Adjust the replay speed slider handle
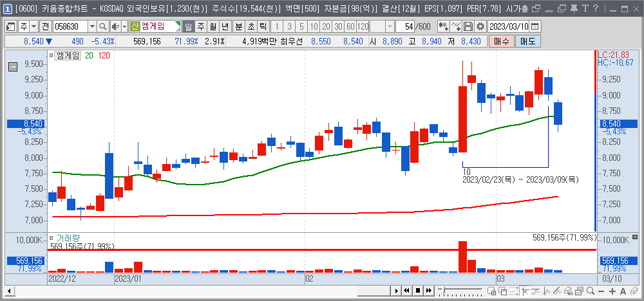644x301 pixels. click(x=443, y=291)
